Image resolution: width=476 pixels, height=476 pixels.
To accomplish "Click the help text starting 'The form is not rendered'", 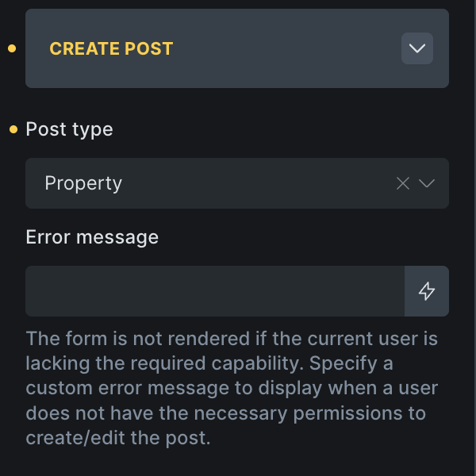I will tap(232, 339).
